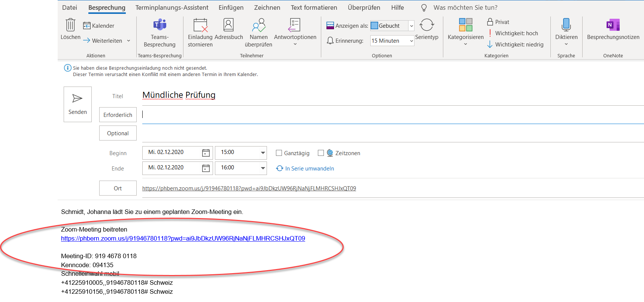
Task: Enable the Ganztägig checkbox
Action: coord(279,153)
